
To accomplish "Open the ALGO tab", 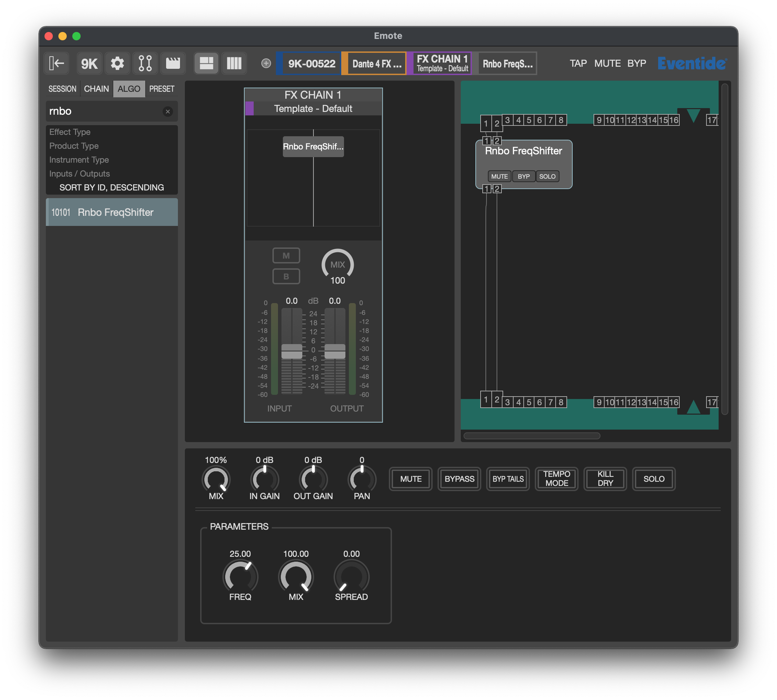I will click(x=129, y=89).
